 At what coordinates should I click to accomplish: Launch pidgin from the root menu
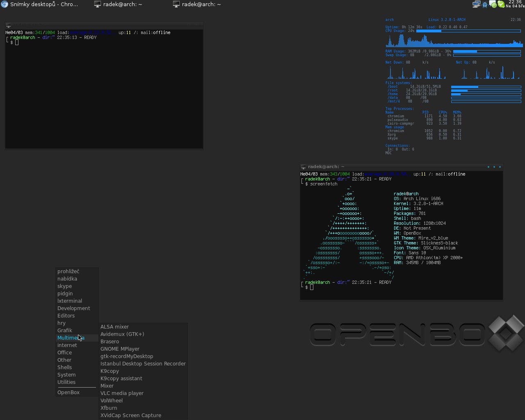pos(77,294)
